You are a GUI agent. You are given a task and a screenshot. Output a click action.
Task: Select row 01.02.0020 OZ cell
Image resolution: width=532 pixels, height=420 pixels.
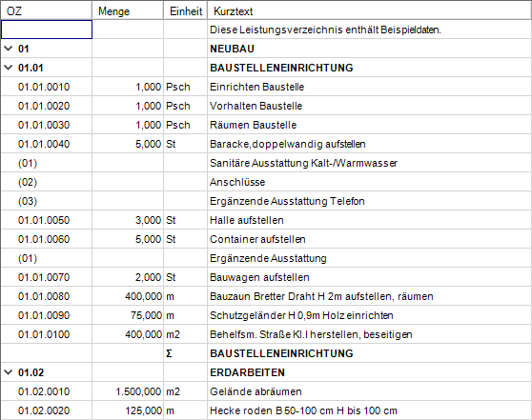47,410
